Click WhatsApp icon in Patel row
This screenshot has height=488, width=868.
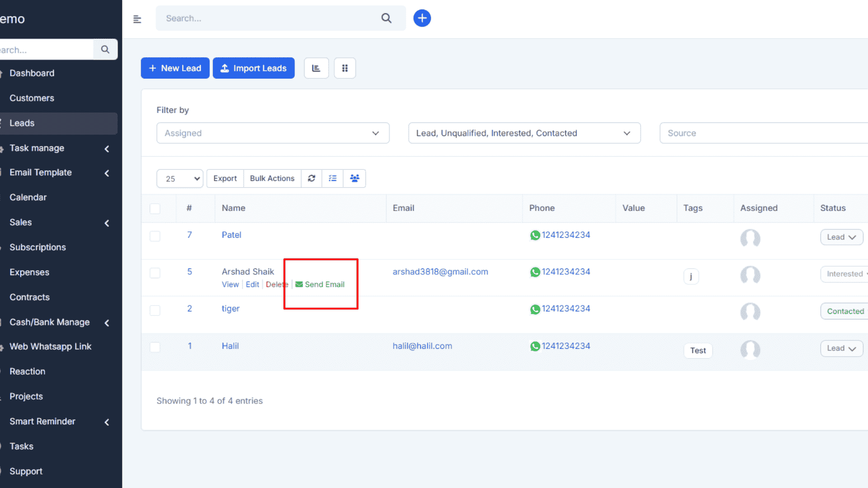[535, 235]
